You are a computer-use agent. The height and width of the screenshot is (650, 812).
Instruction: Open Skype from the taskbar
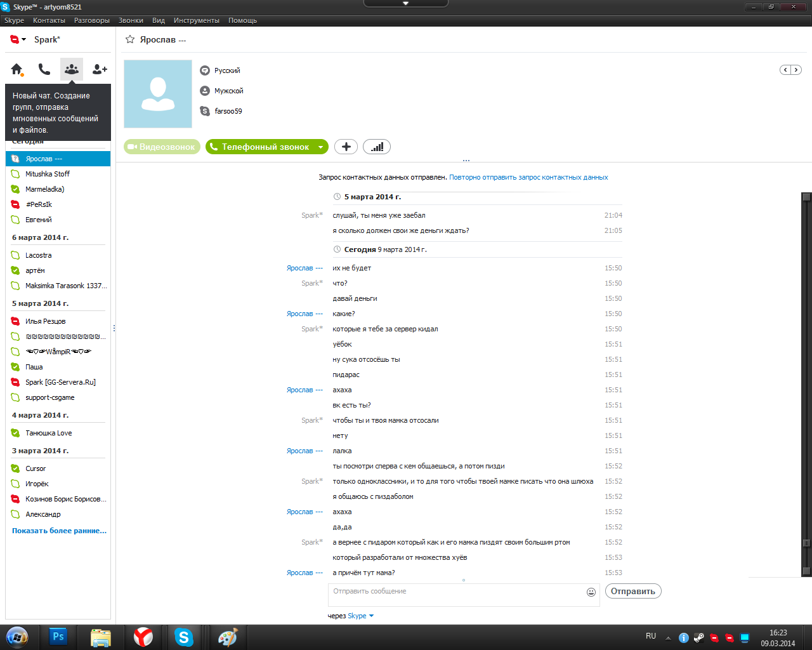point(184,637)
